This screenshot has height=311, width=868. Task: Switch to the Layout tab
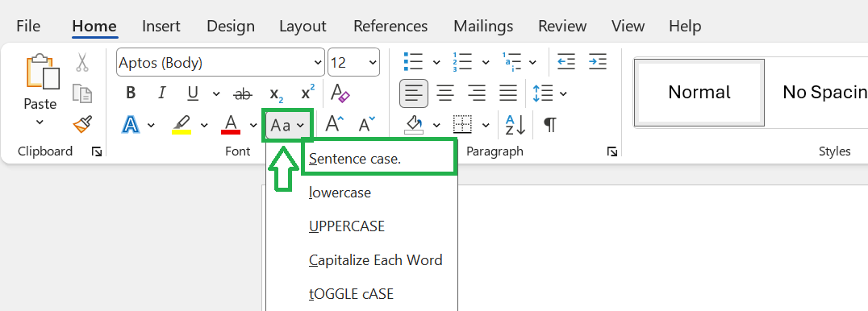point(303,26)
